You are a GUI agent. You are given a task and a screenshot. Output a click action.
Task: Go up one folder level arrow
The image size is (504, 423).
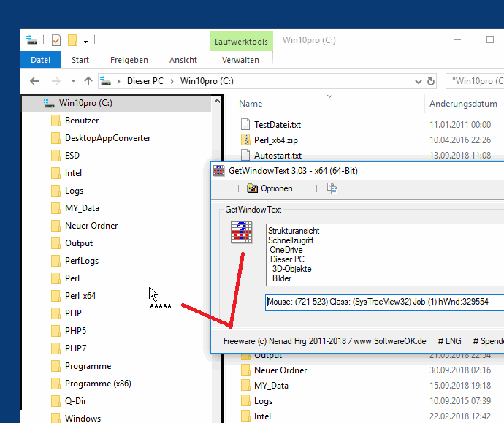(88, 81)
